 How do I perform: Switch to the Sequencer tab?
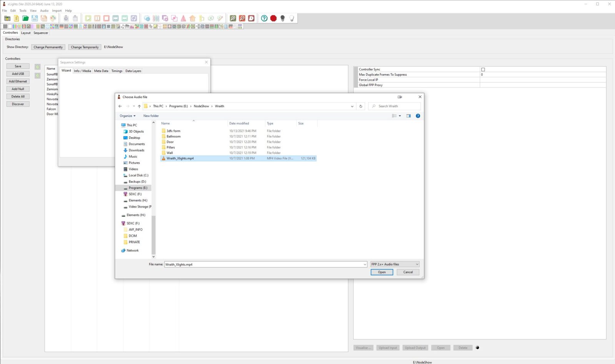[x=41, y=33]
